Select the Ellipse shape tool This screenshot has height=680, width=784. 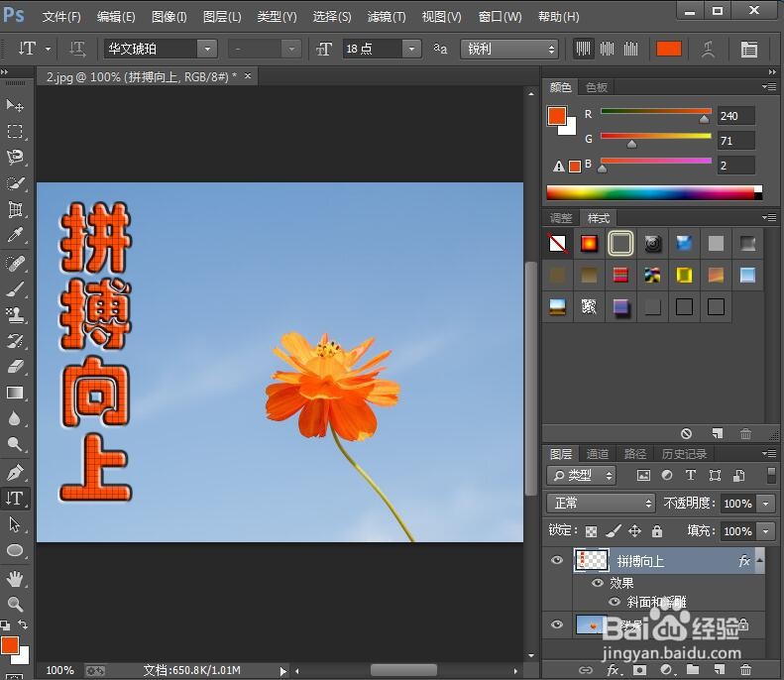[x=15, y=550]
